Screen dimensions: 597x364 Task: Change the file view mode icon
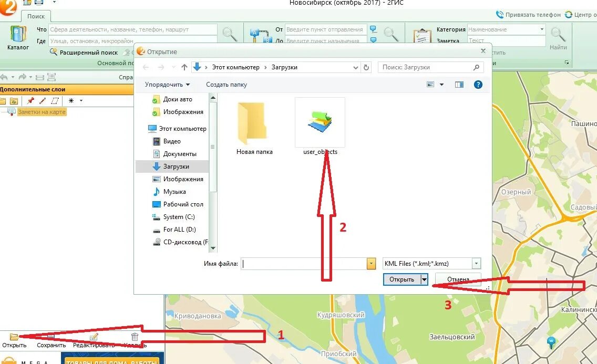430,85
